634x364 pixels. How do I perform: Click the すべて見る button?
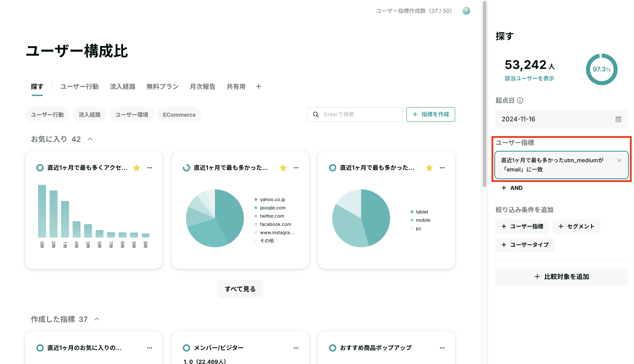point(240,289)
